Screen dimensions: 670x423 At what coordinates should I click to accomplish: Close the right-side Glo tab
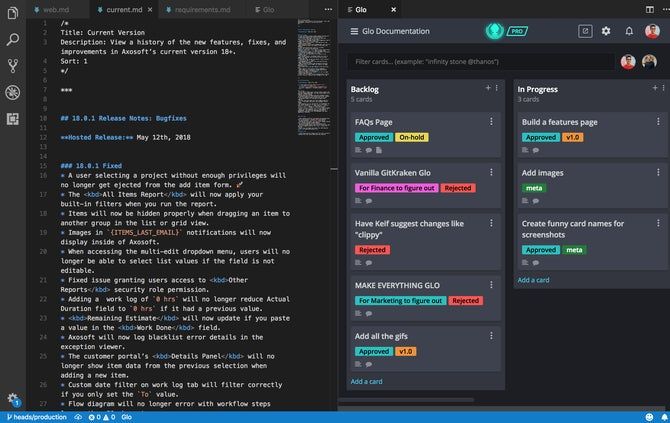tap(394, 9)
